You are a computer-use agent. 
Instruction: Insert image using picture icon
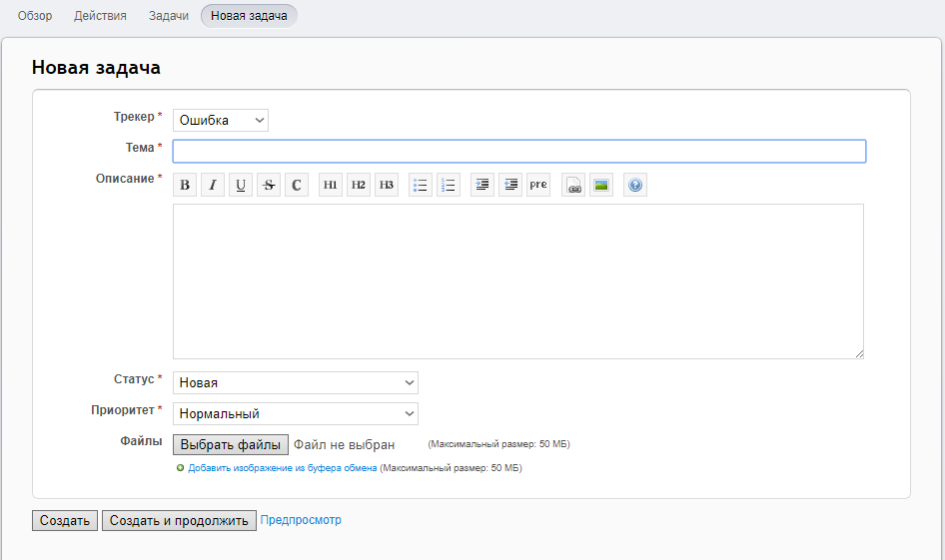click(x=601, y=185)
